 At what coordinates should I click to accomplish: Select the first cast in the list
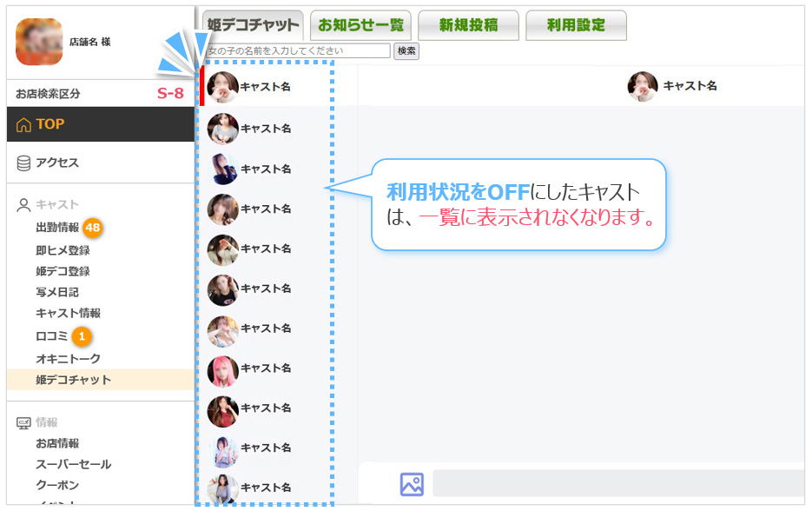click(248, 87)
